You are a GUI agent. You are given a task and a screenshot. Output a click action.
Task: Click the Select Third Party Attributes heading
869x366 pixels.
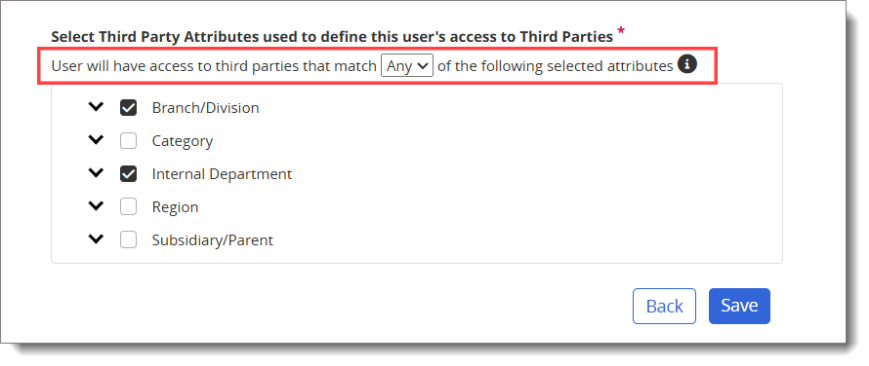tap(332, 37)
